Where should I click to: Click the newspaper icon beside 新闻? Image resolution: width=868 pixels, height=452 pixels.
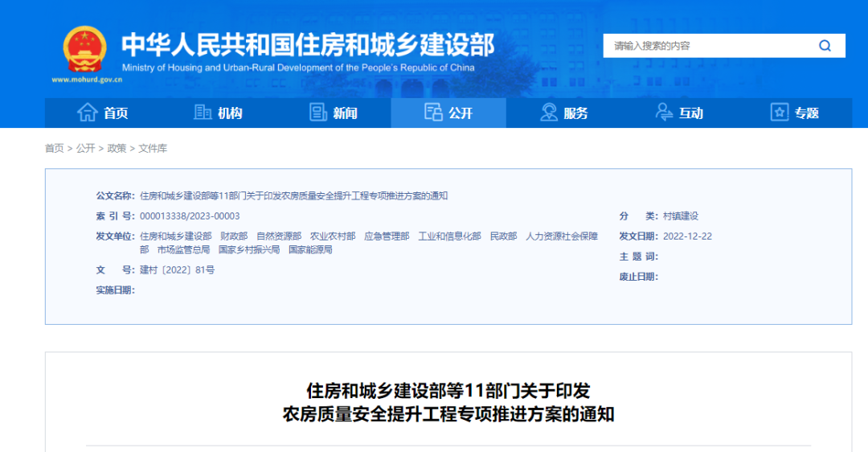coord(318,113)
